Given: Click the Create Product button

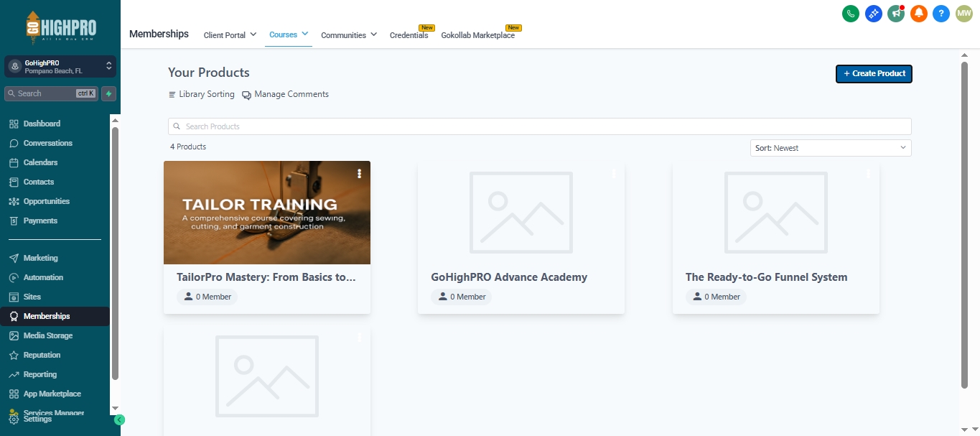Looking at the screenshot, I should coord(874,73).
